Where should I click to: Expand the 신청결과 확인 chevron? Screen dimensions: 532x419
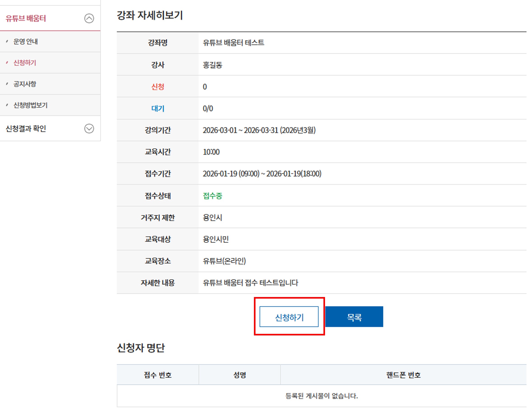(89, 129)
